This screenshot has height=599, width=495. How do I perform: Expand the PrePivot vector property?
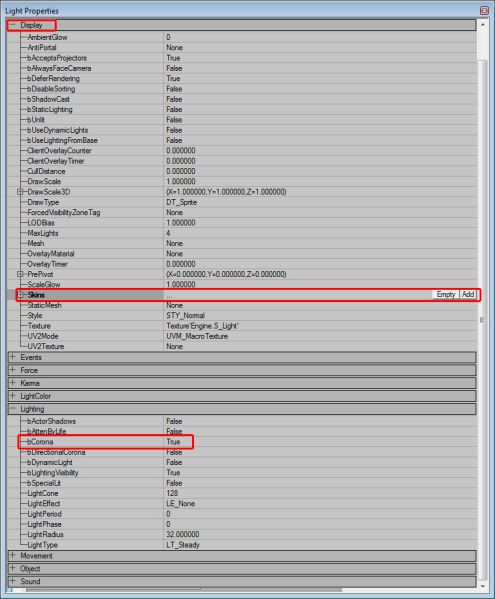[20, 274]
